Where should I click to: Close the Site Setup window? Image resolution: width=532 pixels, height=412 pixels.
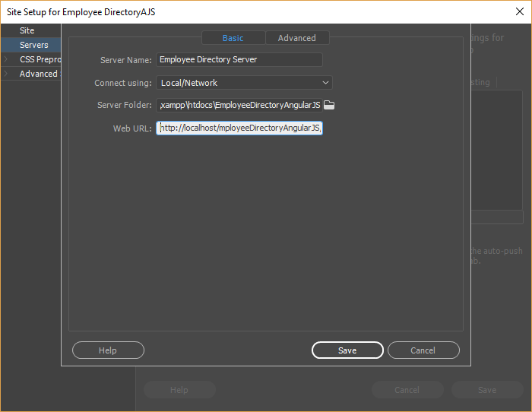click(519, 11)
